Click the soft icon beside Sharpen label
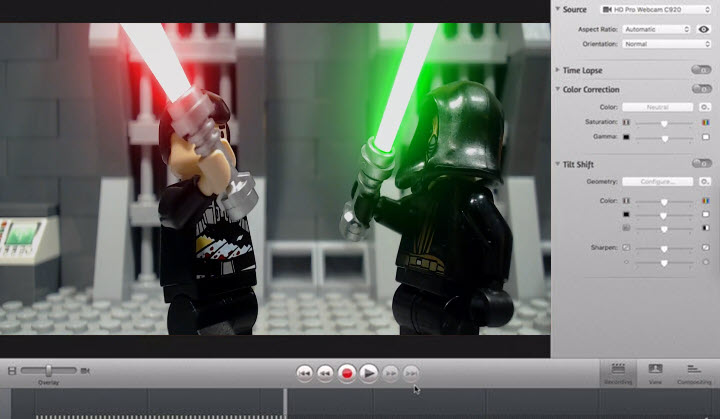Screen dimensions: 720x419 click(x=626, y=248)
